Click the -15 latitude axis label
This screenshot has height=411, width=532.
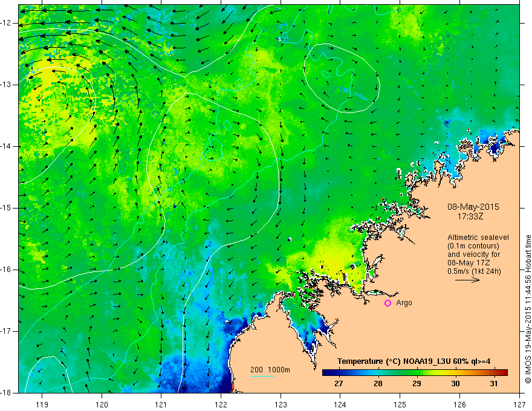click(x=6, y=208)
